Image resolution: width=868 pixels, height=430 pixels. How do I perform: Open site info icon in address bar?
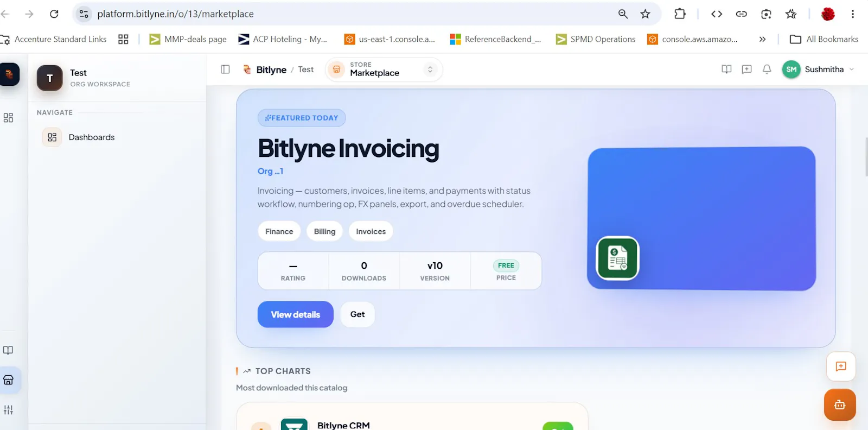(x=84, y=14)
